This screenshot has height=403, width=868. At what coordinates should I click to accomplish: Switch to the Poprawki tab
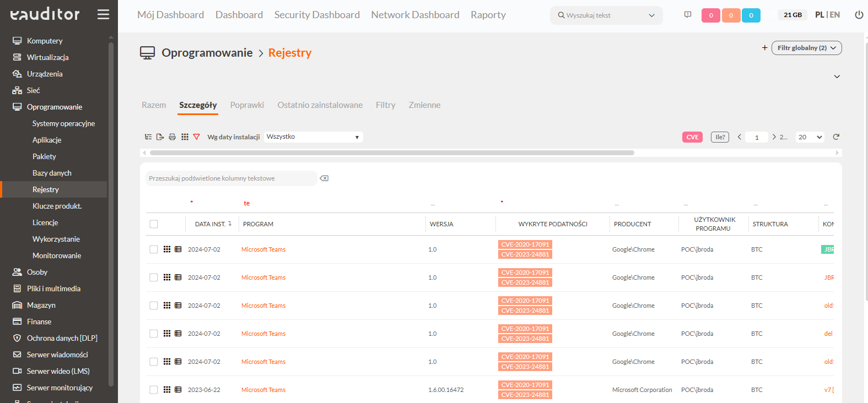(247, 105)
